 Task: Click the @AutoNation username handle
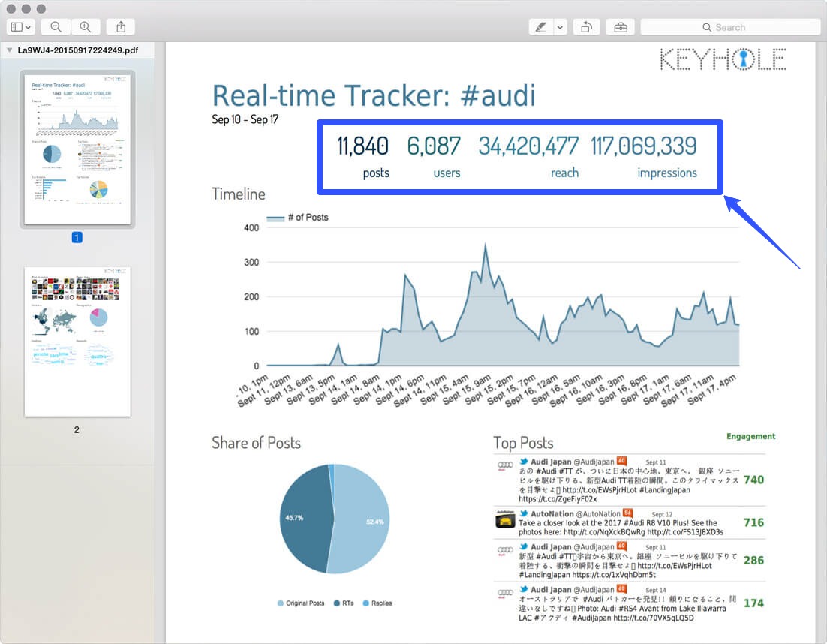[597, 514]
